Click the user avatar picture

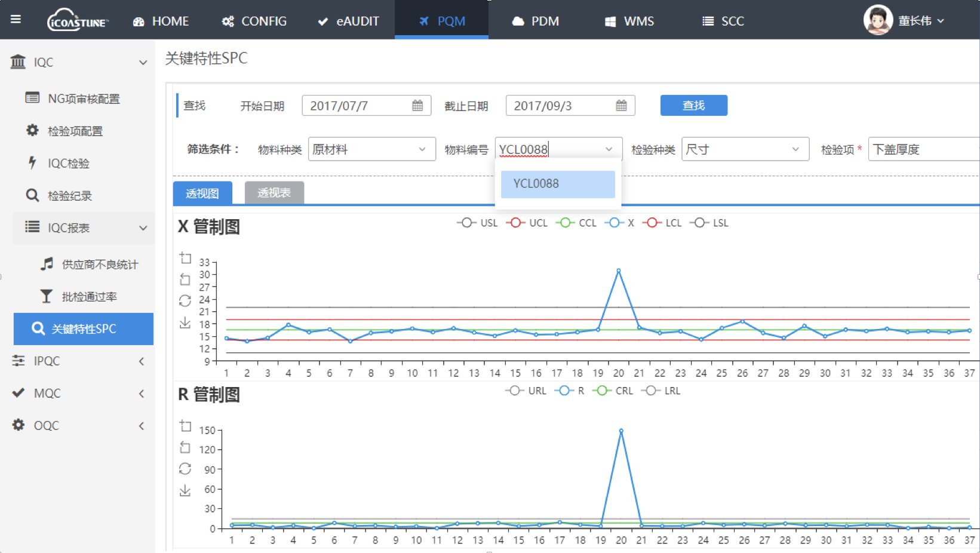pos(878,20)
